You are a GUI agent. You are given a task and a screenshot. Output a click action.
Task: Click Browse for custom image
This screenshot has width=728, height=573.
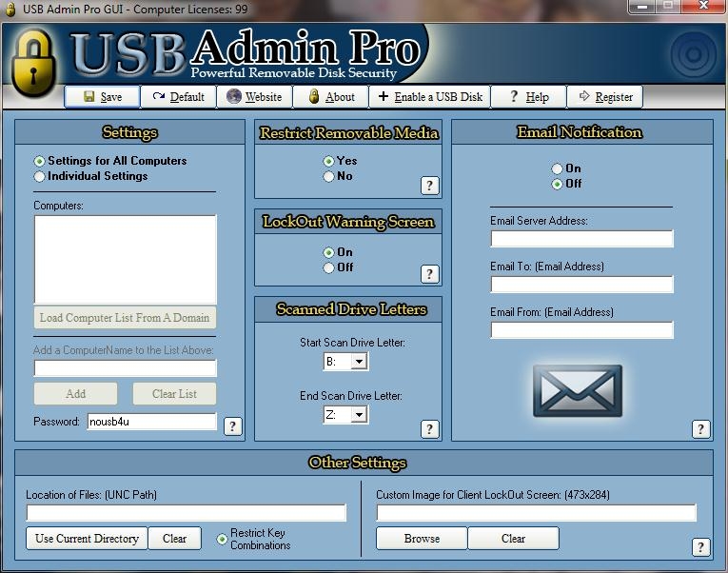(x=422, y=539)
